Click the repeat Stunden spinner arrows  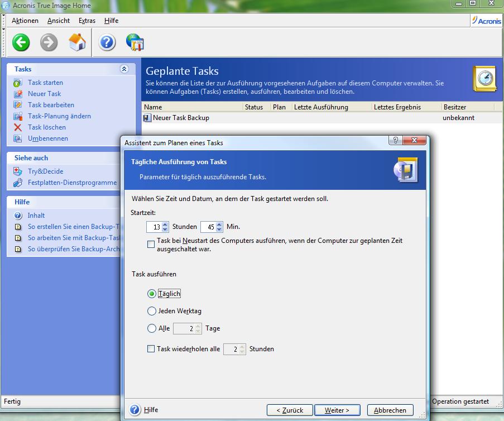click(x=242, y=350)
